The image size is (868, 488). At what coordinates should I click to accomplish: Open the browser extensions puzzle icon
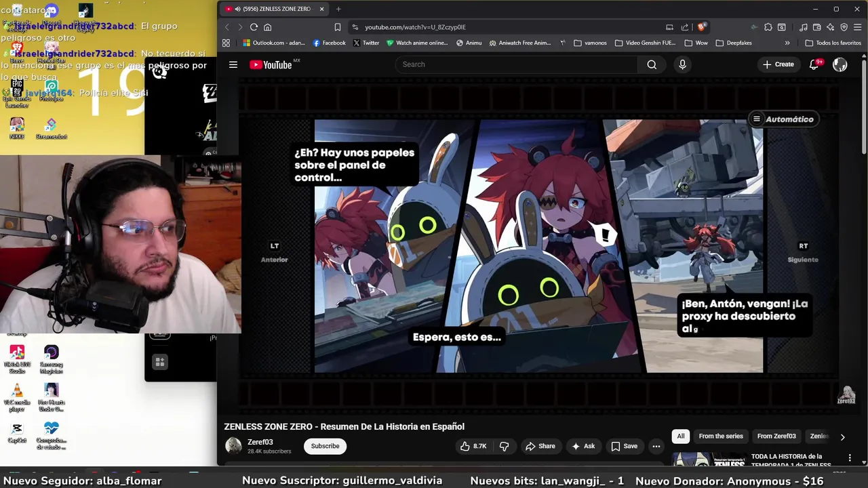pos(768,27)
